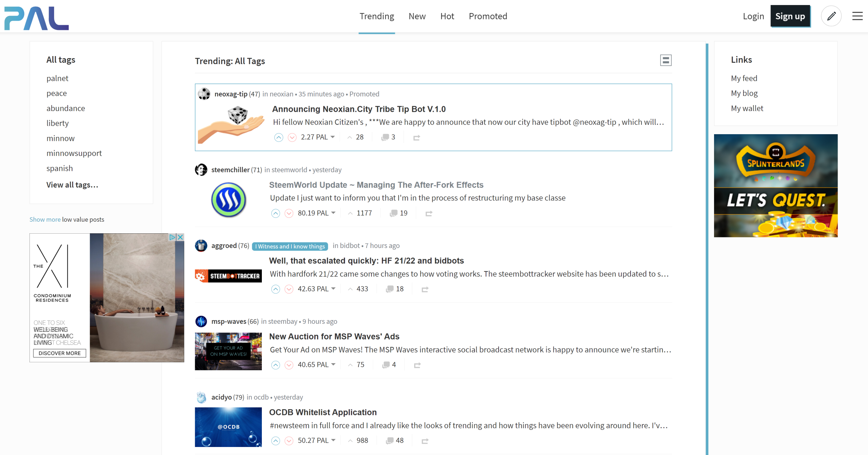
Task: Click the Login link
Action: pos(753,16)
